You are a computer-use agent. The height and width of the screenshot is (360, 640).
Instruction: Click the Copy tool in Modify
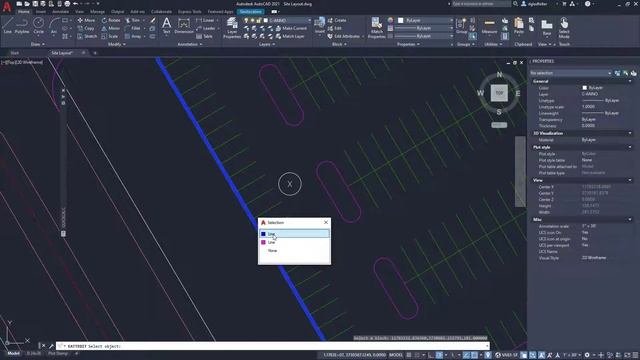[86, 28]
